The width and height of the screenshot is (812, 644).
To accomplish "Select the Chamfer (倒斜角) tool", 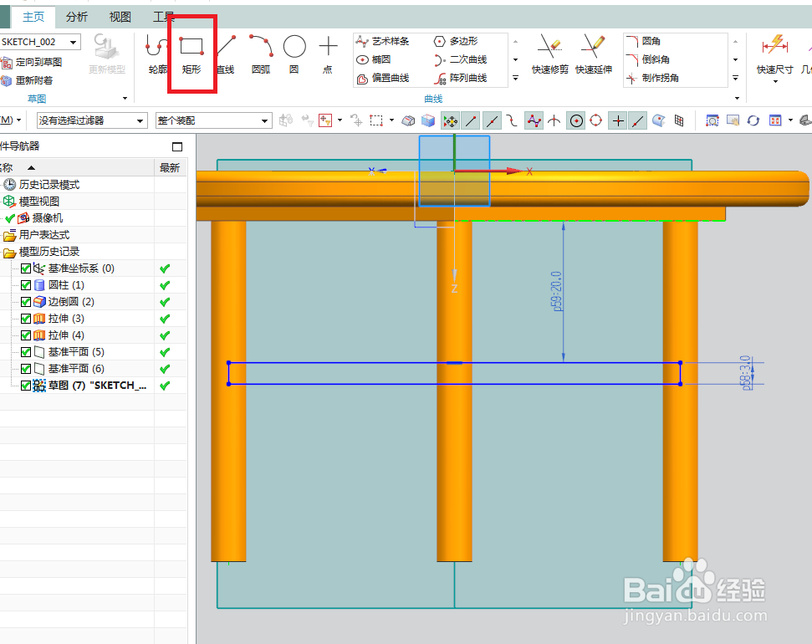I will click(x=648, y=59).
